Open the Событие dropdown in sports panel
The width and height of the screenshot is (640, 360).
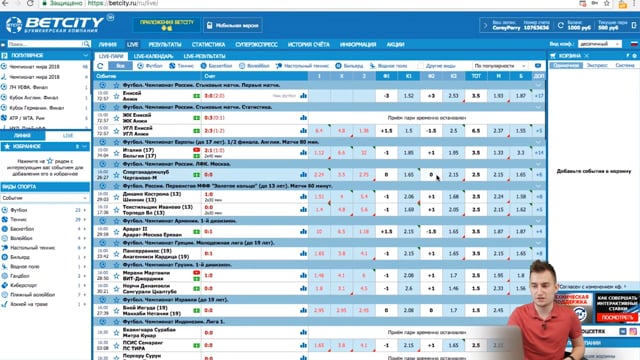[x=44, y=198]
